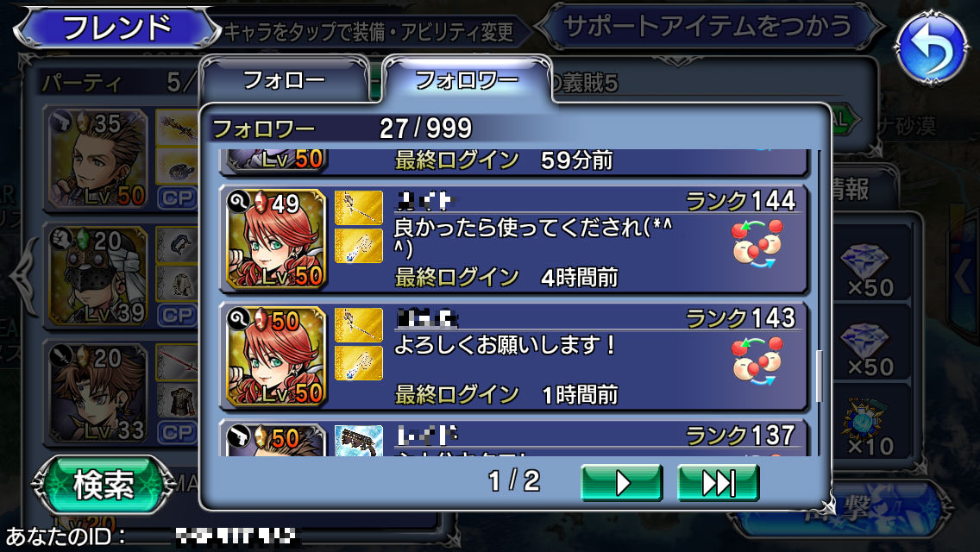Expand the left party arrow chevron
980x552 pixels.
[x=22, y=275]
